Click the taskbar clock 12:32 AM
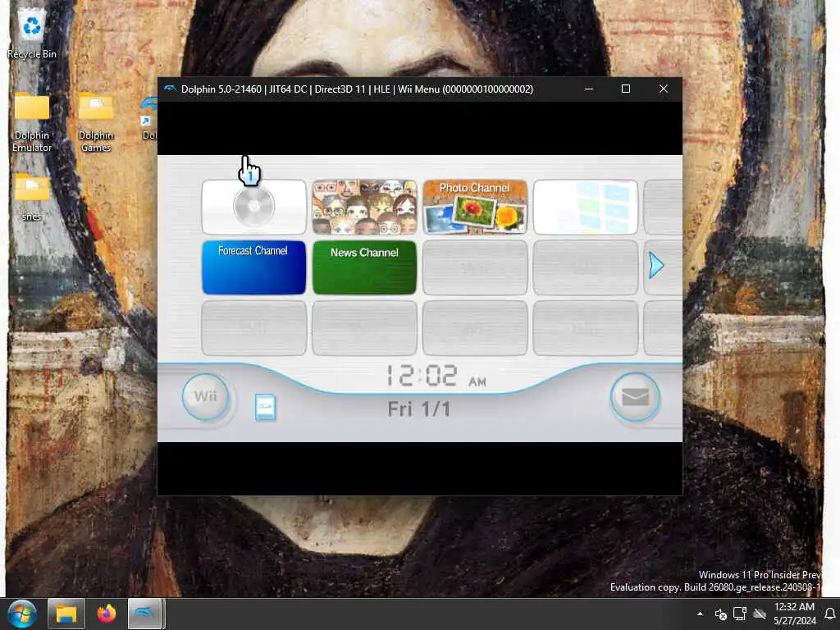Screen dimensions: 840x630 pyautogui.click(x=794, y=614)
